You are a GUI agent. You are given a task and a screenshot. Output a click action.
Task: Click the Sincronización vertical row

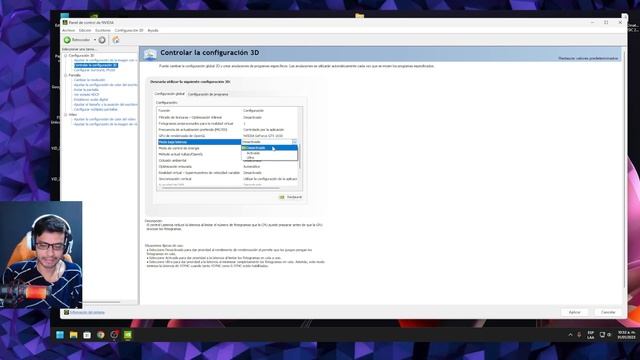tap(228, 179)
